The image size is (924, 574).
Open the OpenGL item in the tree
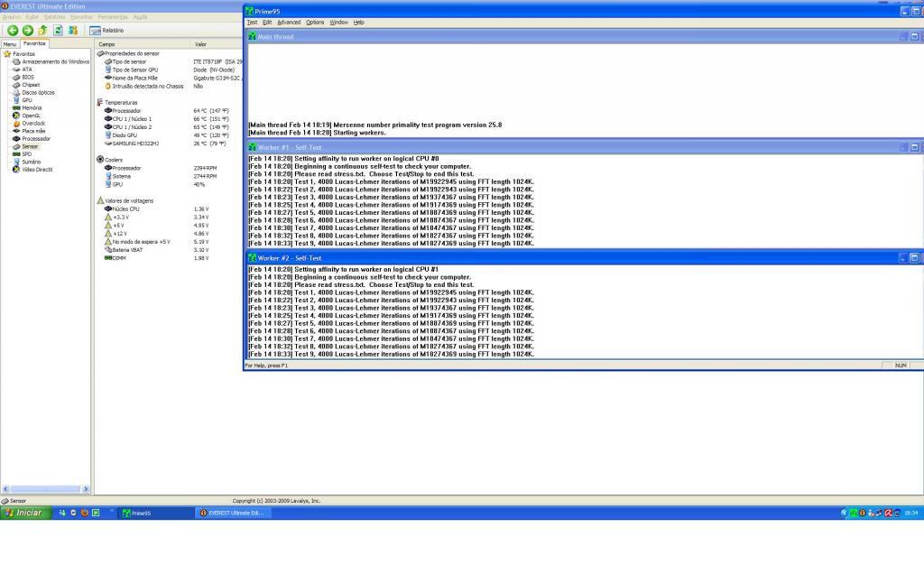coord(26,116)
